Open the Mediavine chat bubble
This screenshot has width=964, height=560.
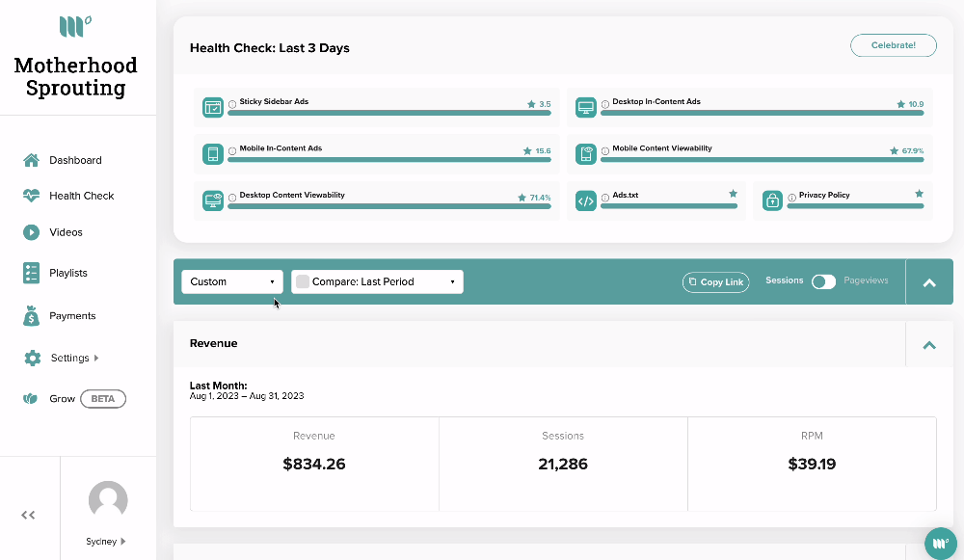tap(941, 544)
